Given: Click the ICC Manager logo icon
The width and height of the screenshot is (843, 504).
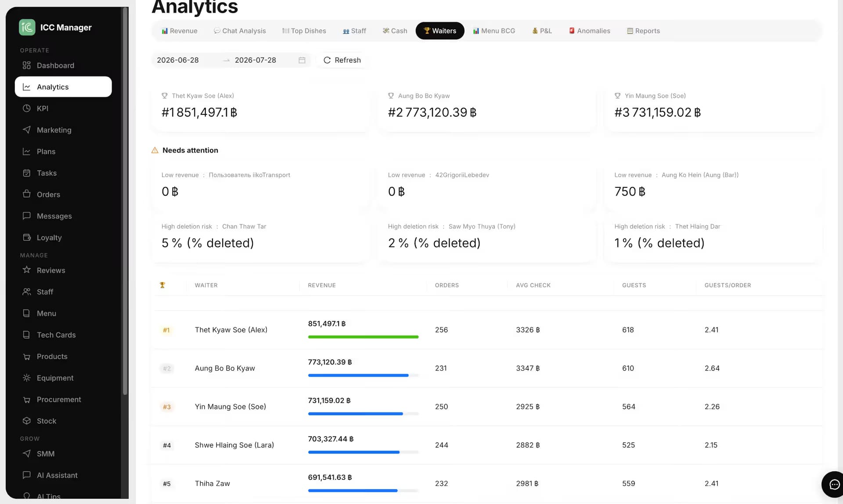Looking at the screenshot, I should pyautogui.click(x=27, y=27).
